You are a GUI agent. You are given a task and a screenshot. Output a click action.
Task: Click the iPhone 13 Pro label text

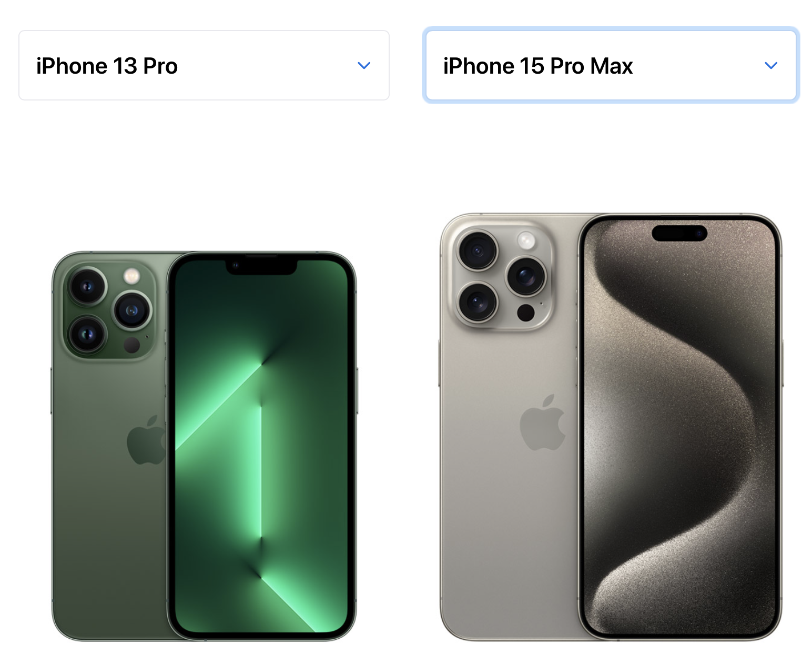pos(107,66)
